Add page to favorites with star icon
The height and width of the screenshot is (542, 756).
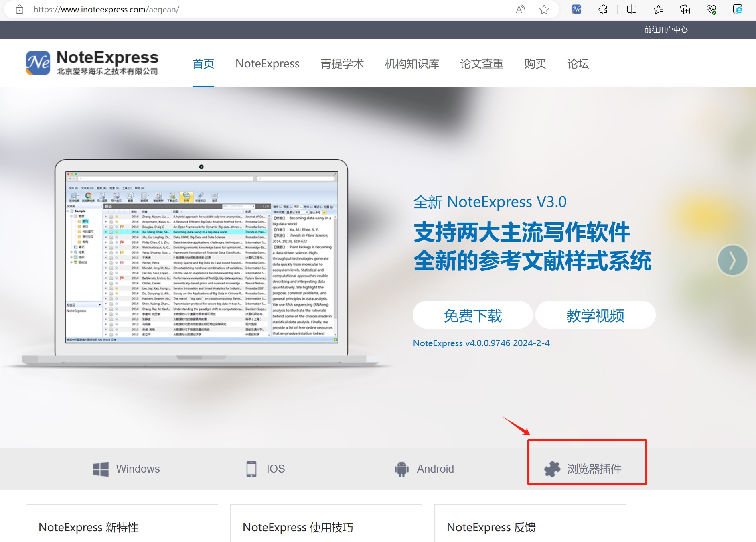(x=544, y=9)
